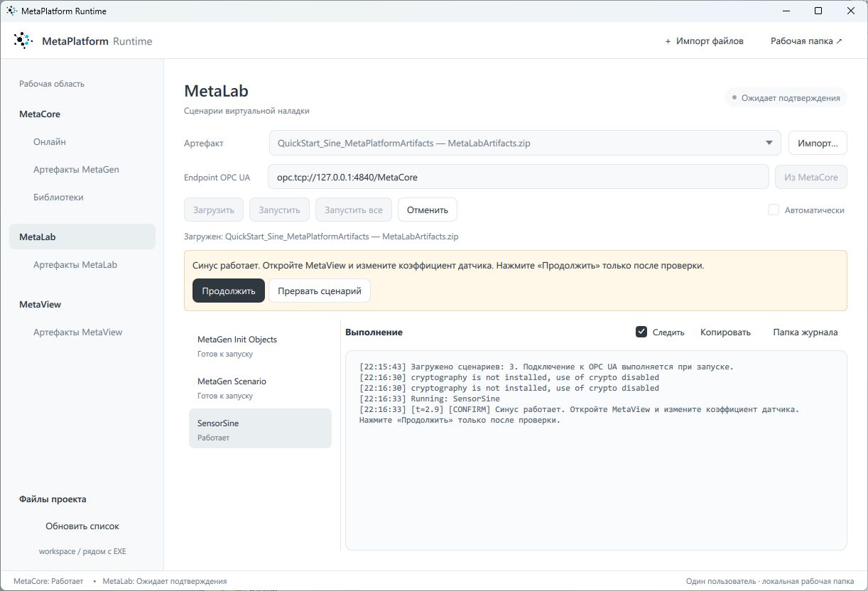868x591 pixels.
Task: Click the app icon in title bar
Action: click(12, 11)
